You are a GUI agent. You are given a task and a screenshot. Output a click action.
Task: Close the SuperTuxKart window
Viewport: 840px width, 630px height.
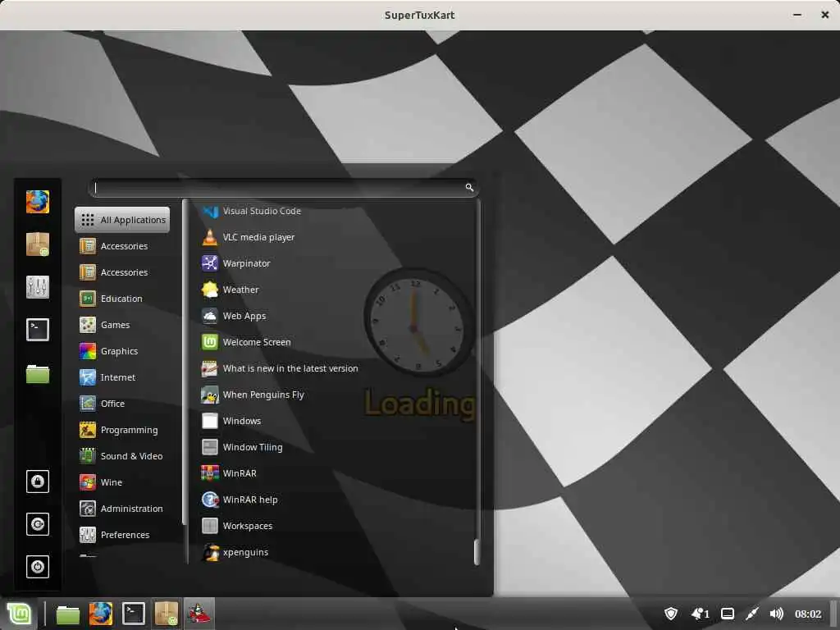pyautogui.click(x=825, y=15)
